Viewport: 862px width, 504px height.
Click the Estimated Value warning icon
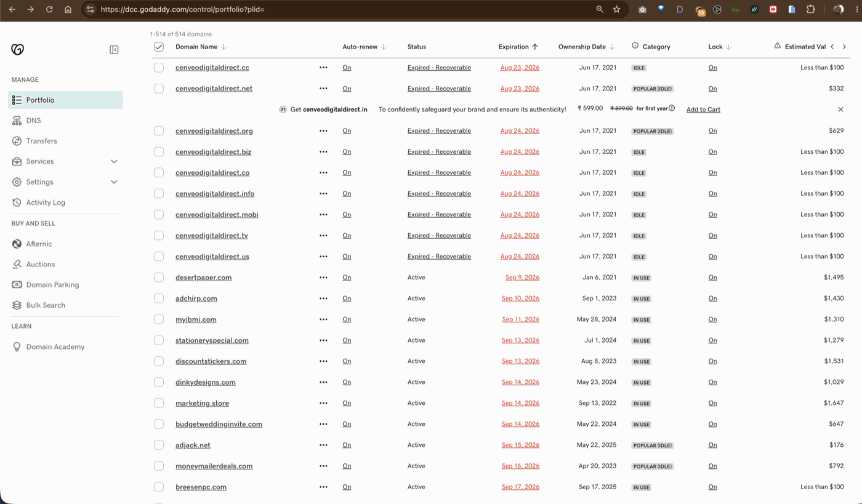778,46
